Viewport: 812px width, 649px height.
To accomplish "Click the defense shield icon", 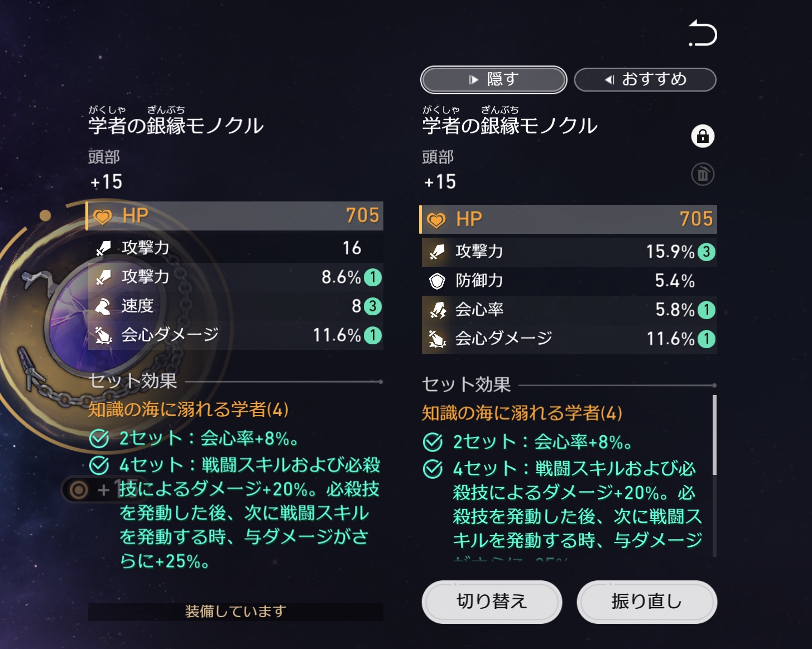I will (x=437, y=281).
